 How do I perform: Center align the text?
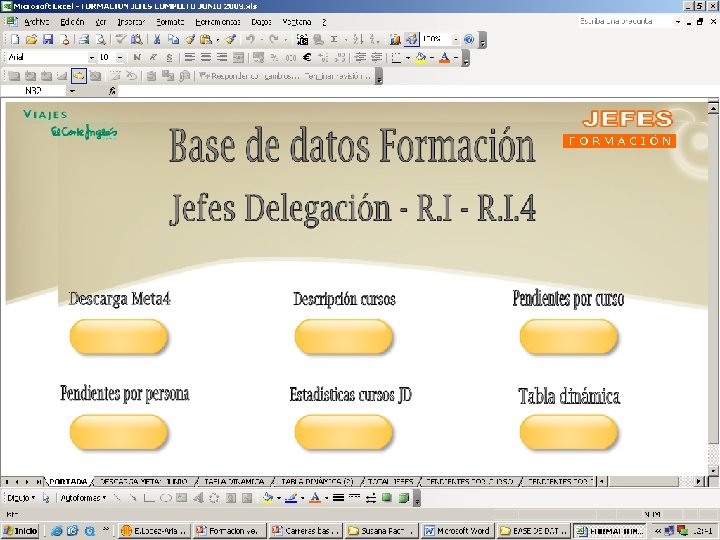206,57
